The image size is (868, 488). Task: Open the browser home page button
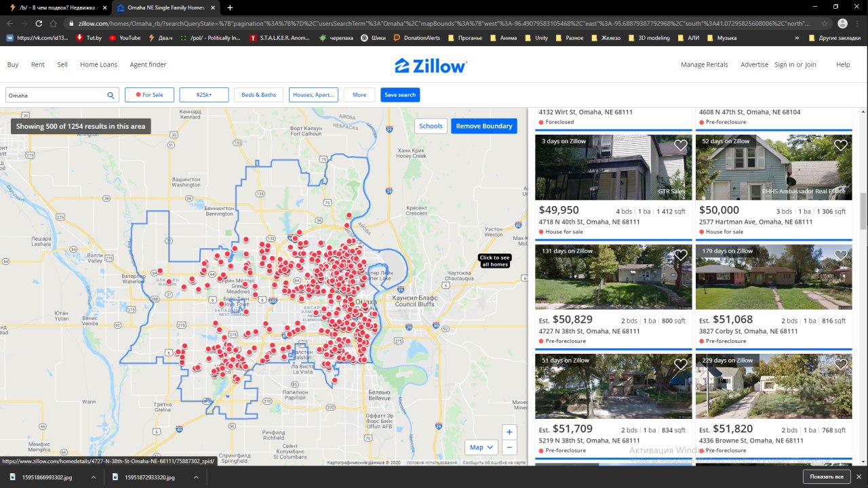pos(54,23)
